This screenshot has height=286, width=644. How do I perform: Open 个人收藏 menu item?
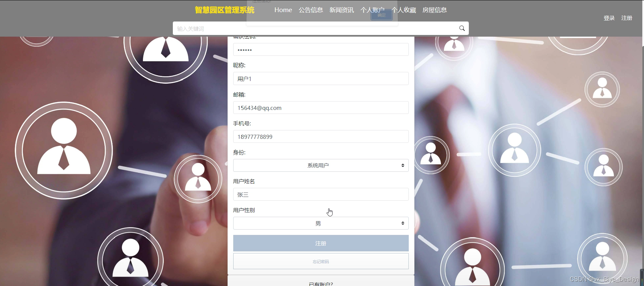[404, 10]
